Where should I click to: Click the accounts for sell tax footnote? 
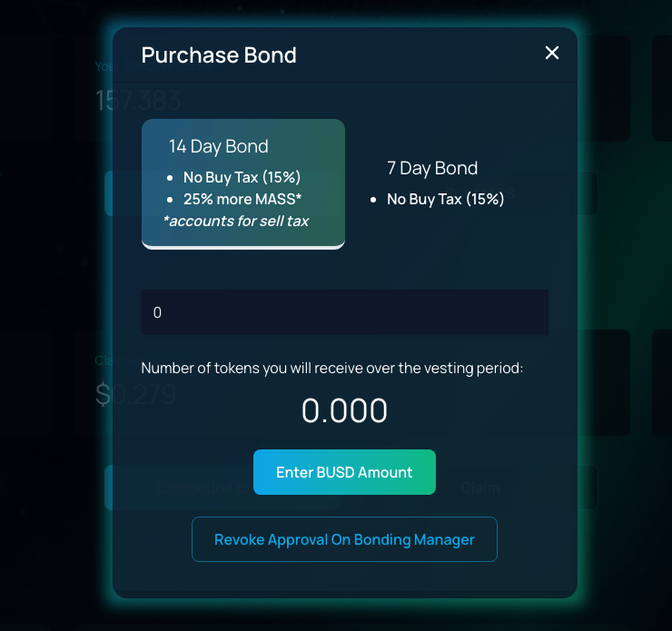tap(236, 221)
